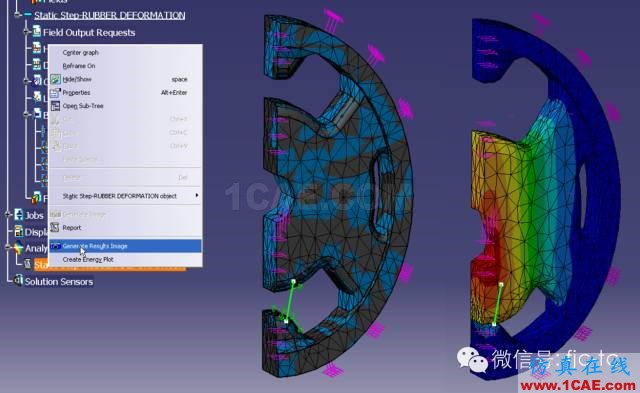Expand the Jobs tree node
The image size is (640, 393).
[8, 215]
